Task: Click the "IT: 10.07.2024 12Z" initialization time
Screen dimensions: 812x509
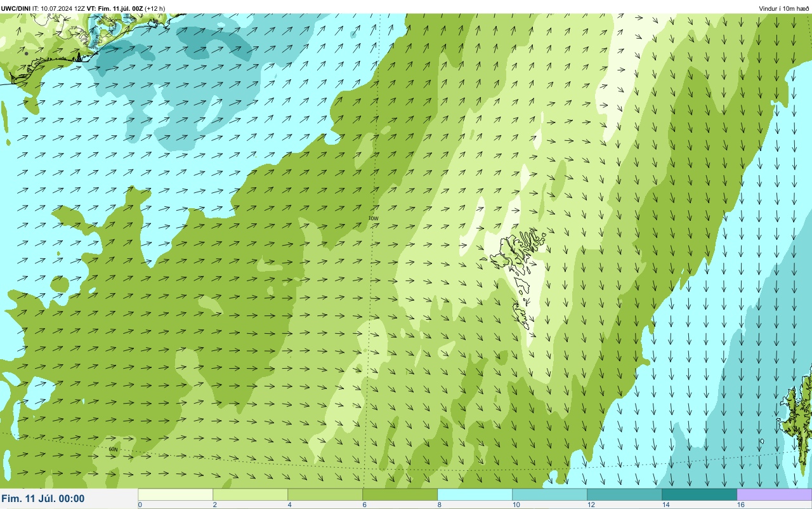Action: (x=58, y=8)
